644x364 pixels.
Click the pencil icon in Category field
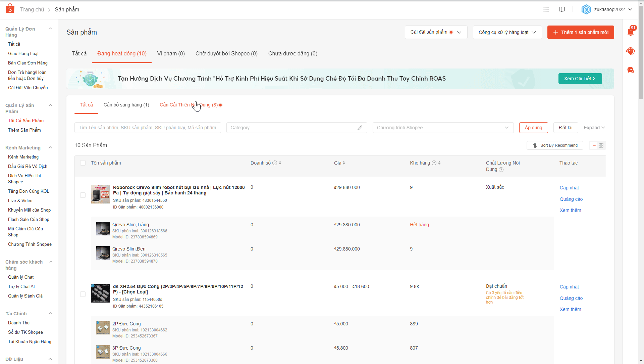point(360,128)
